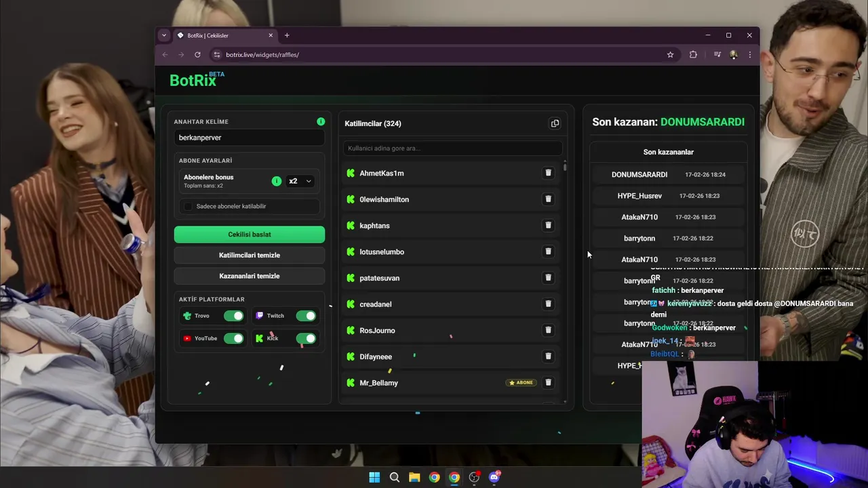Open taskbar search
The height and width of the screenshot is (488, 868).
click(x=394, y=477)
